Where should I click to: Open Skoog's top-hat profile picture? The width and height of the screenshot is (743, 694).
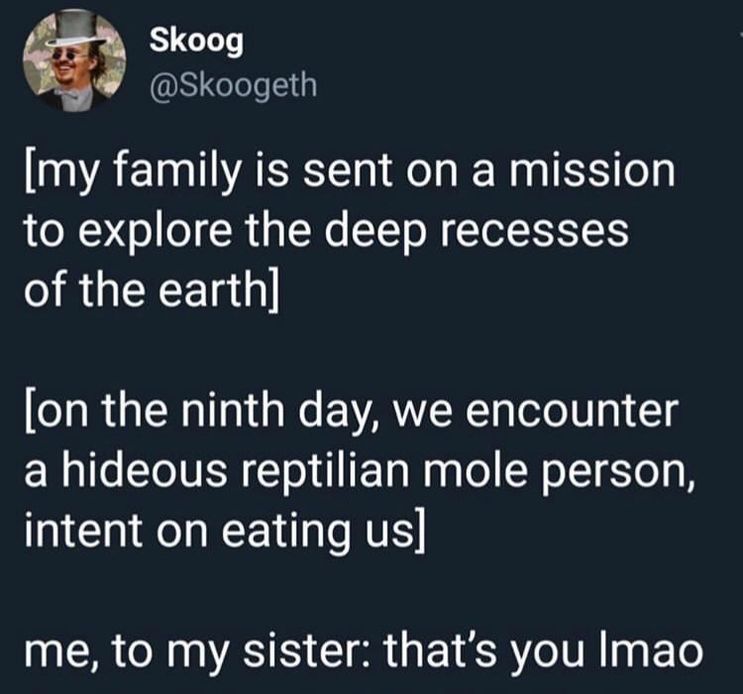click(74, 61)
